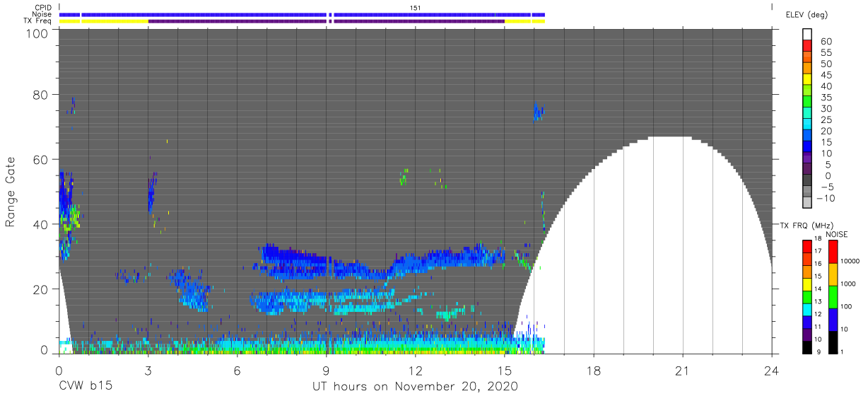868x401 pixels.
Task: Click the 'Noise' row label at top left
Action: point(42,14)
